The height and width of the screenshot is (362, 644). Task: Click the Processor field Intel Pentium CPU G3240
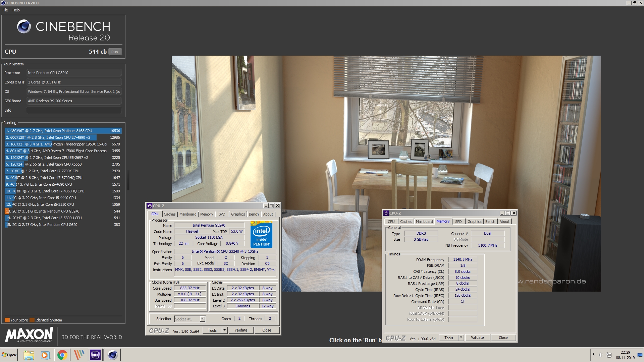tap(74, 73)
